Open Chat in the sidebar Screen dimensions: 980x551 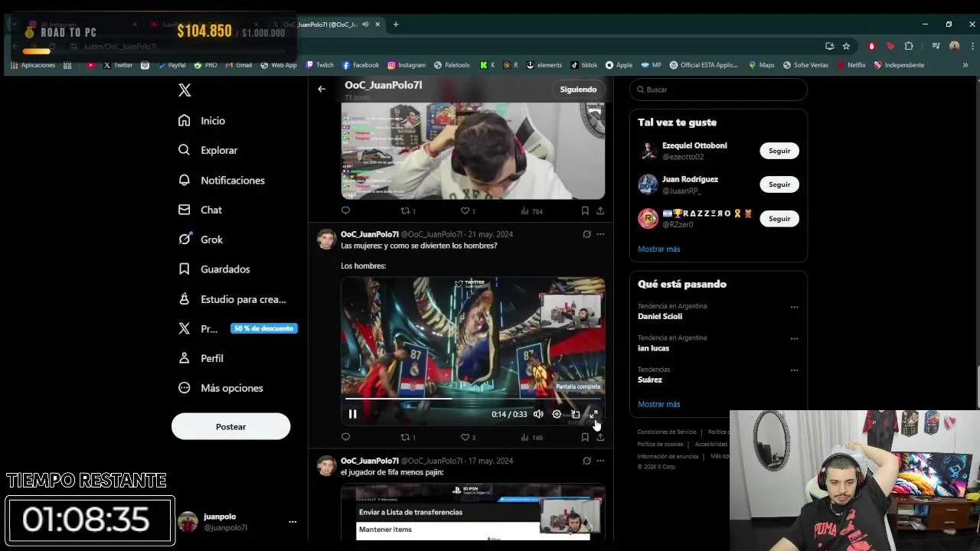click(200, 210)
